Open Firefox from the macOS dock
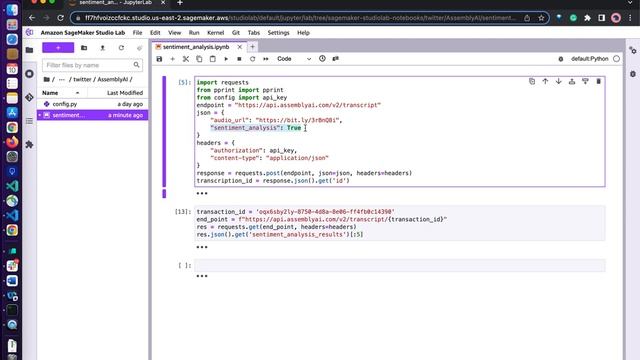 coord(12,142)
